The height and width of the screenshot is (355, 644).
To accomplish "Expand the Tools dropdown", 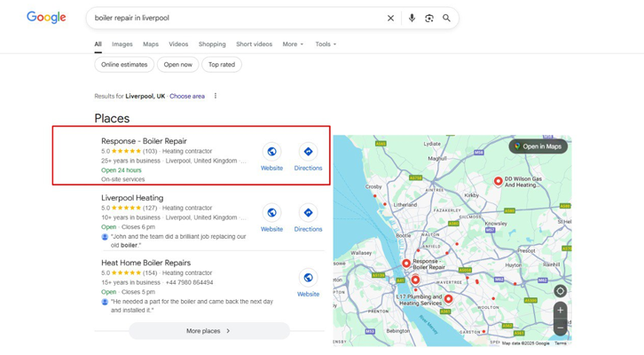I will click(326, 44).
